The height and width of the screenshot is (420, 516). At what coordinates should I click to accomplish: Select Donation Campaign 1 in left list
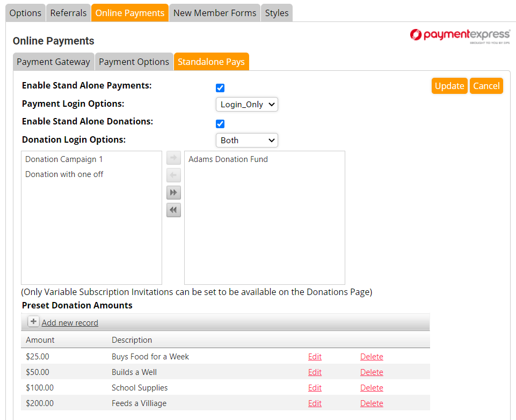(x=64, y=159)
